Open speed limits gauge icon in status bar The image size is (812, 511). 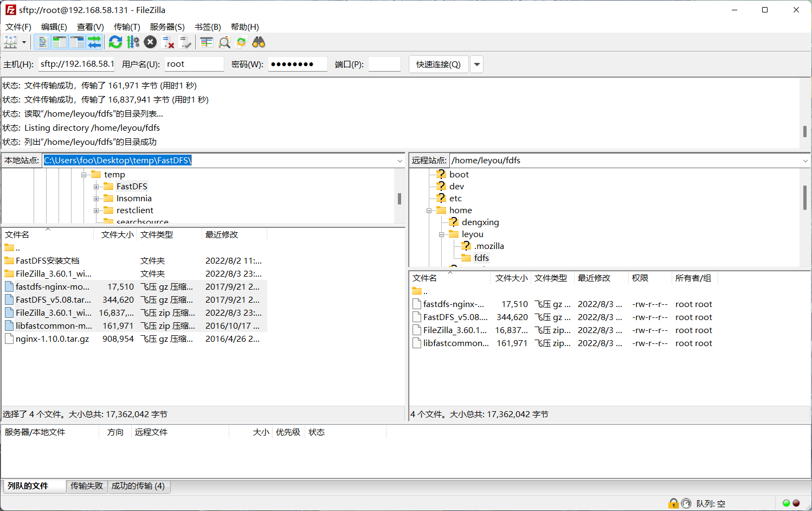(686, 503)
